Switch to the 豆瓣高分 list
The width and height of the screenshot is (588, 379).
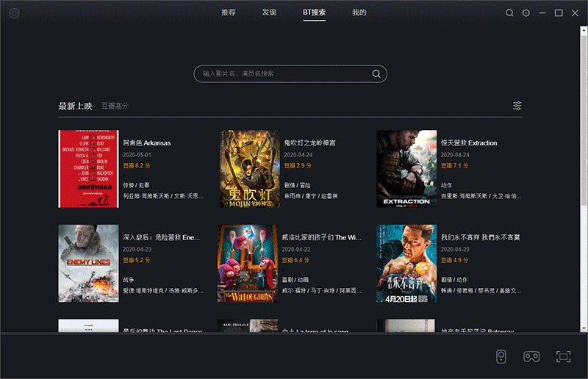pos(115,106)
